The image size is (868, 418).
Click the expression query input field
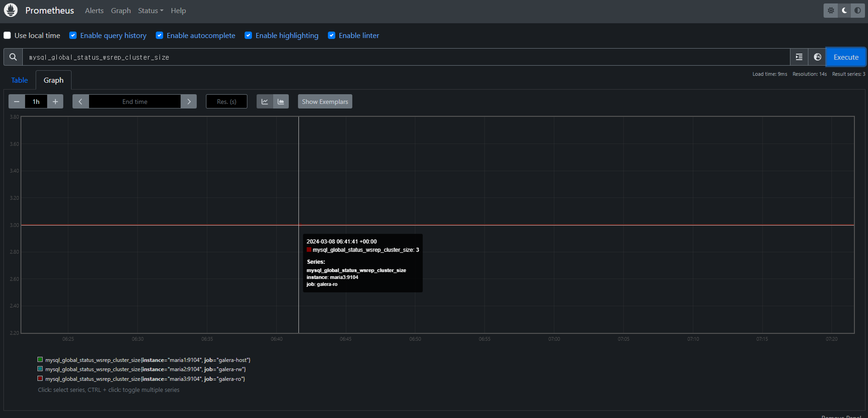(406, 57)
